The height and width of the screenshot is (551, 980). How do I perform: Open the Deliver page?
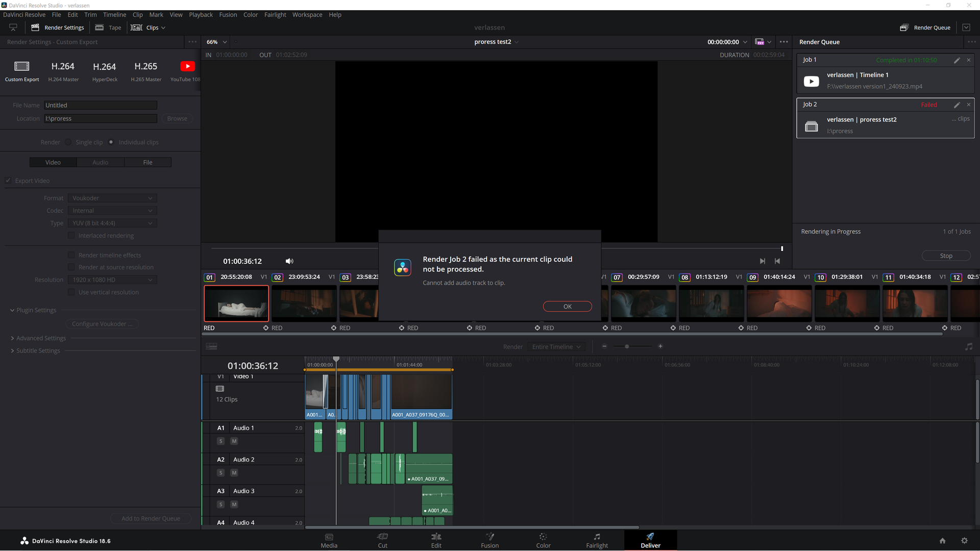pos(651,540)
